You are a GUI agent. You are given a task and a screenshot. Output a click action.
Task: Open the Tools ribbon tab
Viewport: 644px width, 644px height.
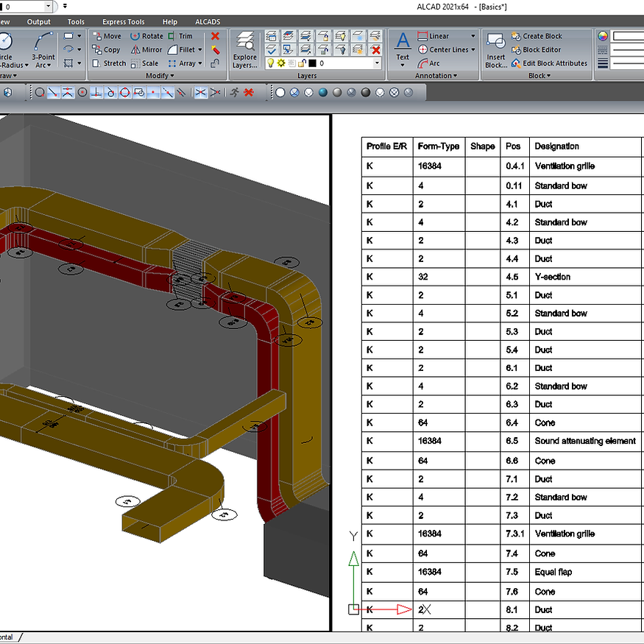coord(76,22)
